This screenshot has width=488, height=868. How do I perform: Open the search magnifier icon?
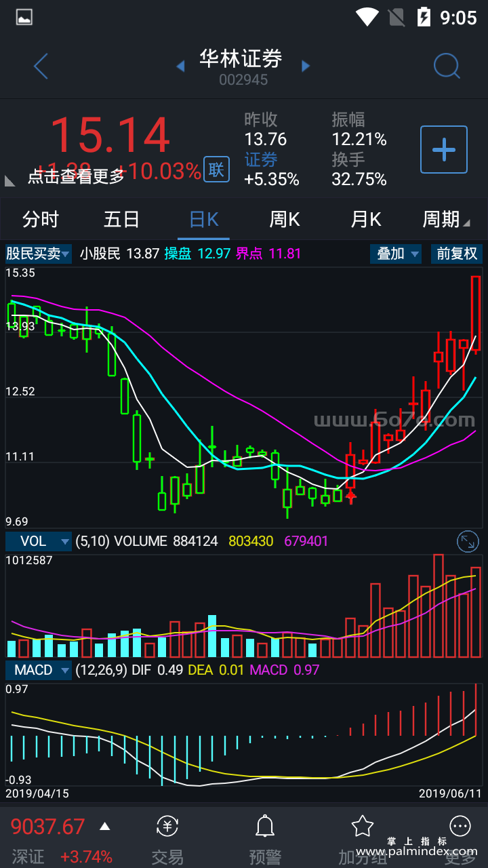tap(447, 66)
